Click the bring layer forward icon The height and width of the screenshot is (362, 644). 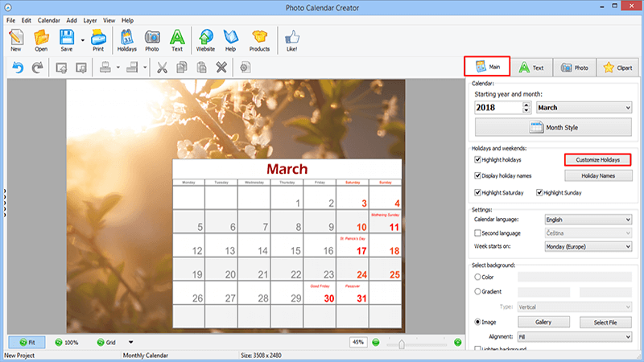[x=62, y=68]
